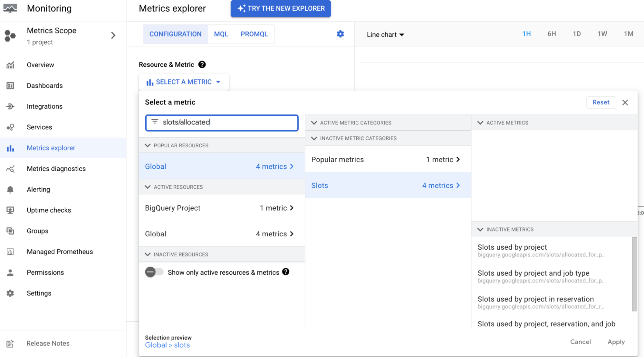Image resolution: width=644 pixels, height=357 pixels.
Task: Click the Metrics diagnostics icon
Action: pyautogui.click(x=11, y=168)
